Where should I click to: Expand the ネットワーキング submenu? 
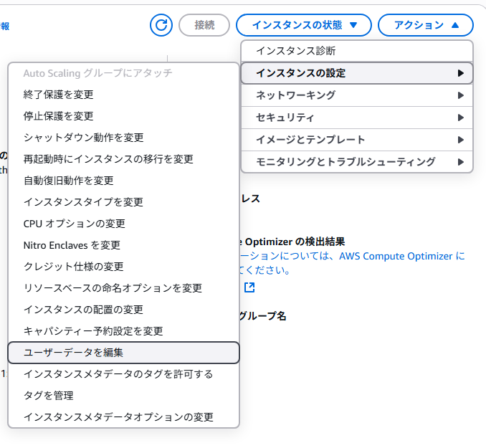click(x=357, y=95)
